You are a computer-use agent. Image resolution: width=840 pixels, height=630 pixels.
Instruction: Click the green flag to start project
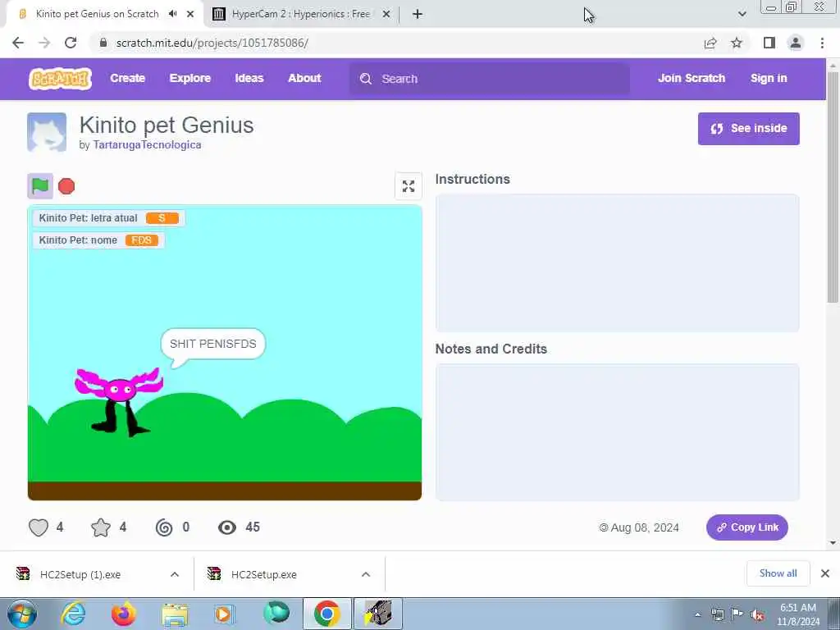[40, 186]
